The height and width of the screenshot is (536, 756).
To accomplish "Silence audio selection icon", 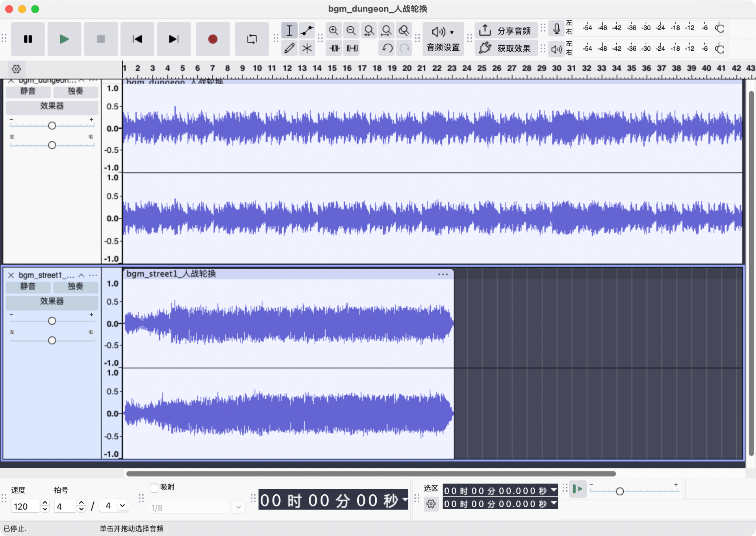I will (352, 48).
